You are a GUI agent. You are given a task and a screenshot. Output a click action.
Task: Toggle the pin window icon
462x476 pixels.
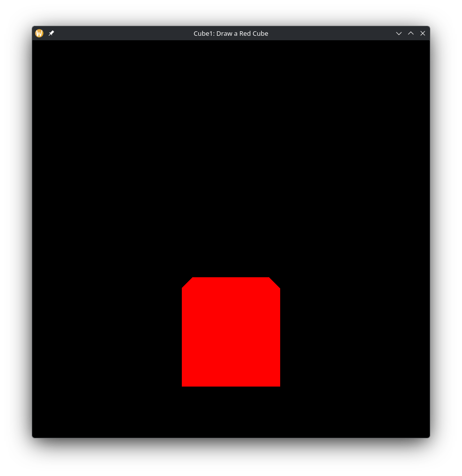point(51,33)
